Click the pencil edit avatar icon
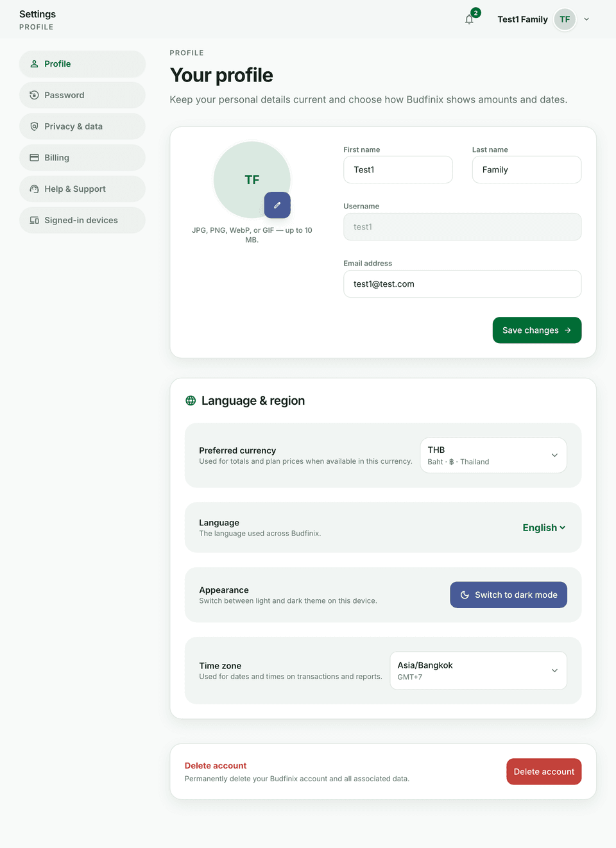This screenshot has width=616, height=848. (277, 205)
